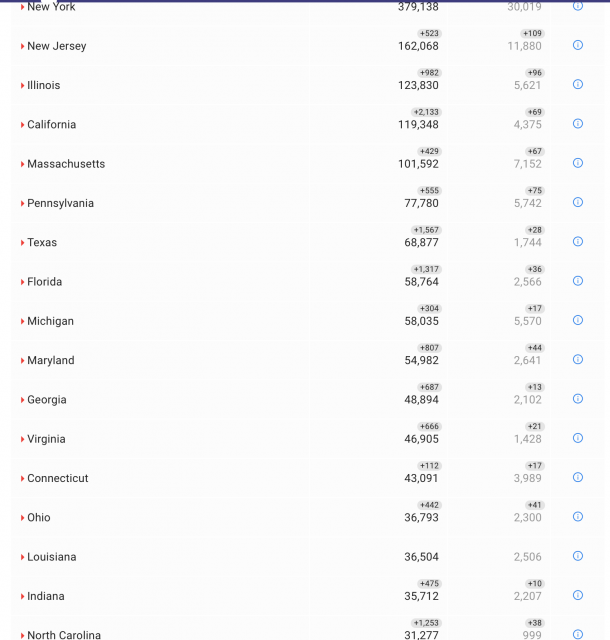Show info for Indiana row

coord(578,595)
